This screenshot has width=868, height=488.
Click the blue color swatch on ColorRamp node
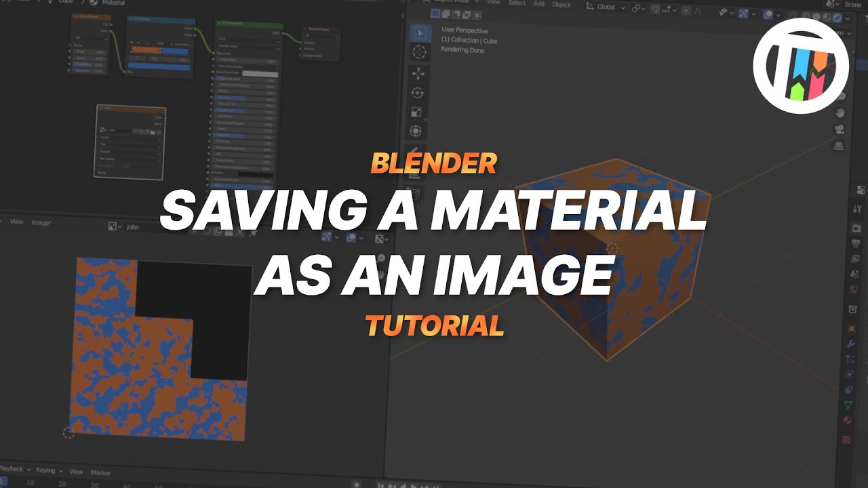point(160,67)
